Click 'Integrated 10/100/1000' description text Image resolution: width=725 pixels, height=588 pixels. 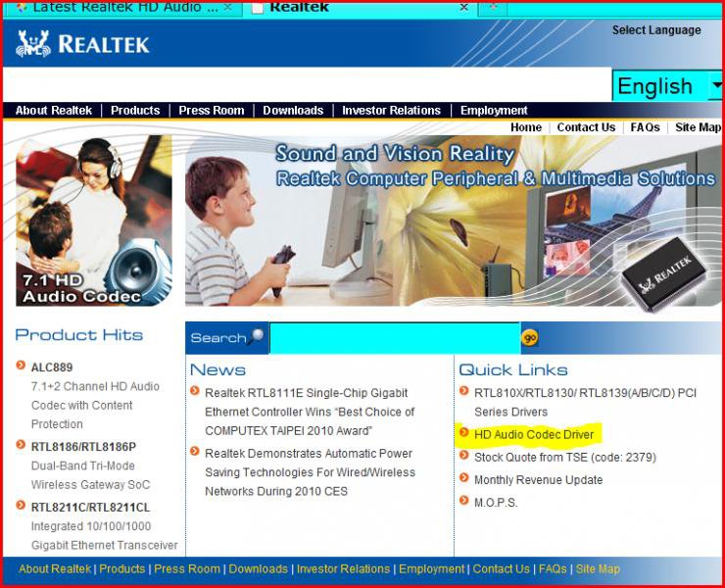click(x=91, y=526)
